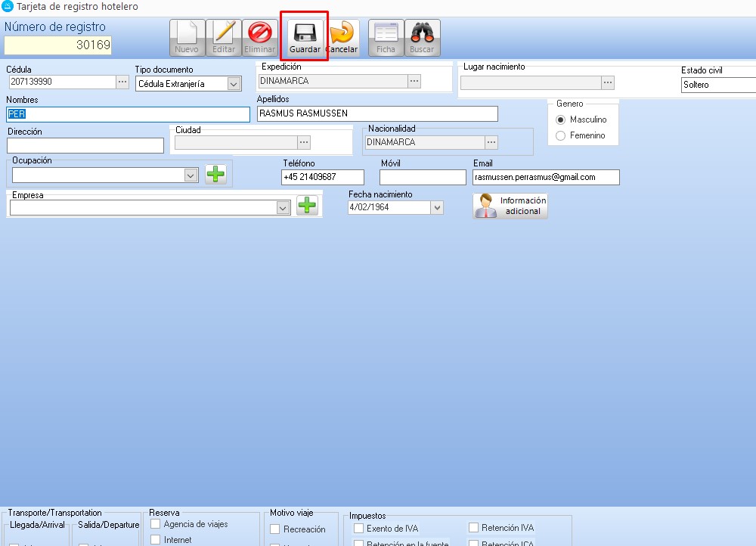Viewport: 756px width, 546px height.
Task: Add a new Empresa with green plus
Action: pyautogui.click(x=306, y=206)
